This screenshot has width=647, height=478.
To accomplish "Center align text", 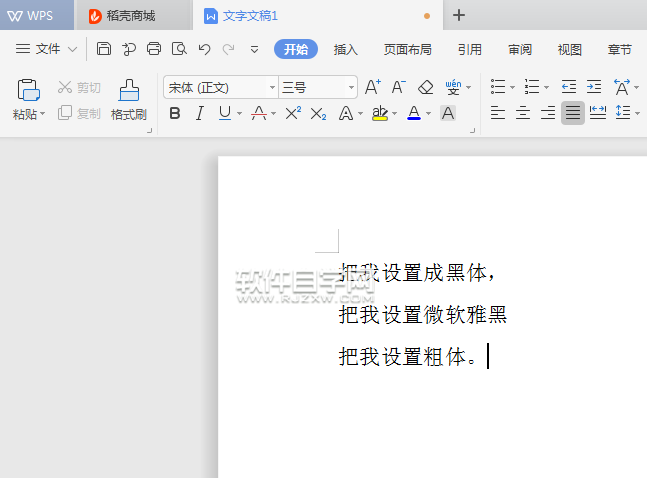I will click(x=523, y=113).
